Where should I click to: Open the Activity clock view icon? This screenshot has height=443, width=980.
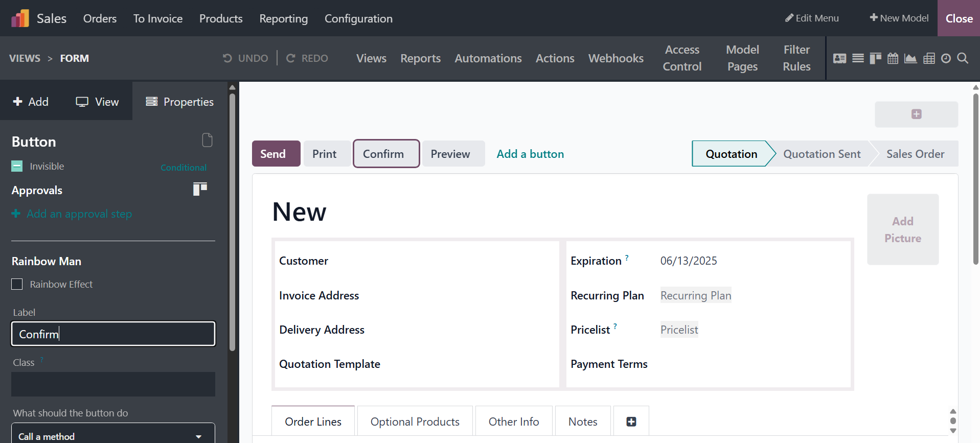coord(946,58)
